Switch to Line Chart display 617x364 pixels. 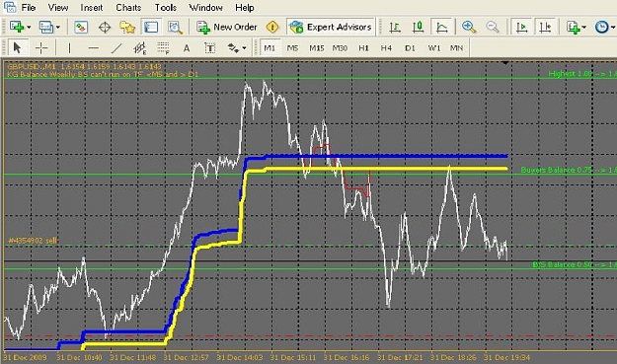point(441,27)
